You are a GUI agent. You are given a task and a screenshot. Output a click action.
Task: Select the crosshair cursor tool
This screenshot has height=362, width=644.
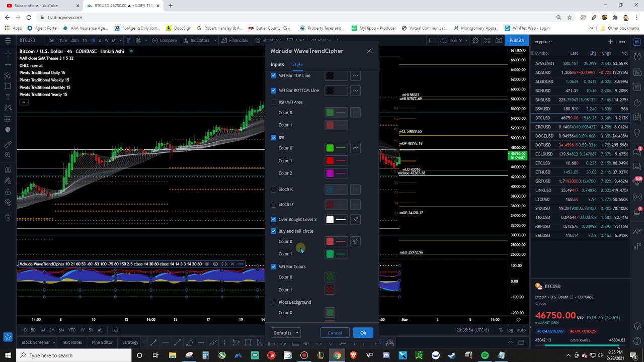(8, 53)
